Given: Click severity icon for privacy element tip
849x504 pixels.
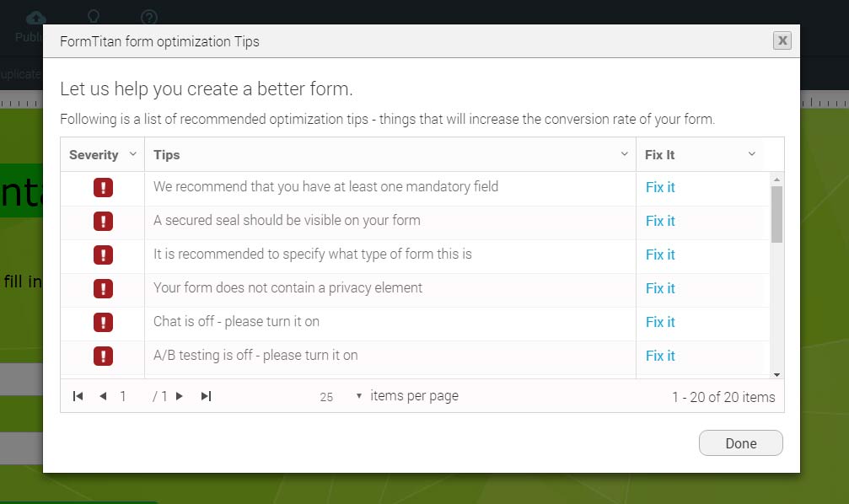Looking at the screenshot, I should pos(103,289).
